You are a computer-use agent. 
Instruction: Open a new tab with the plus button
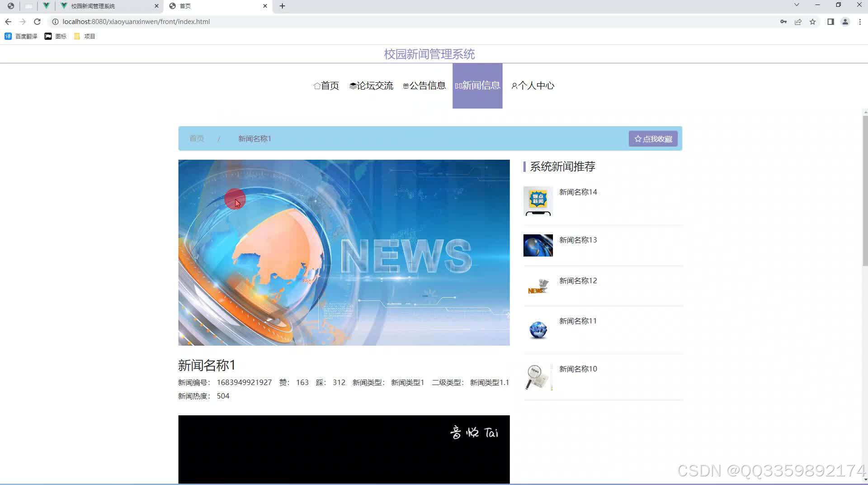click(282, 6)
